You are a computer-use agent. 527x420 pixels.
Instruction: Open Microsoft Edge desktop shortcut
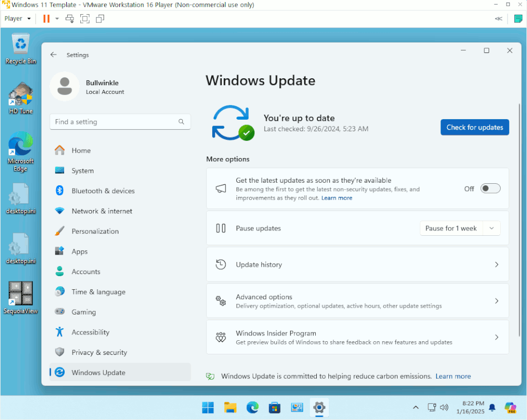point(20,151)
